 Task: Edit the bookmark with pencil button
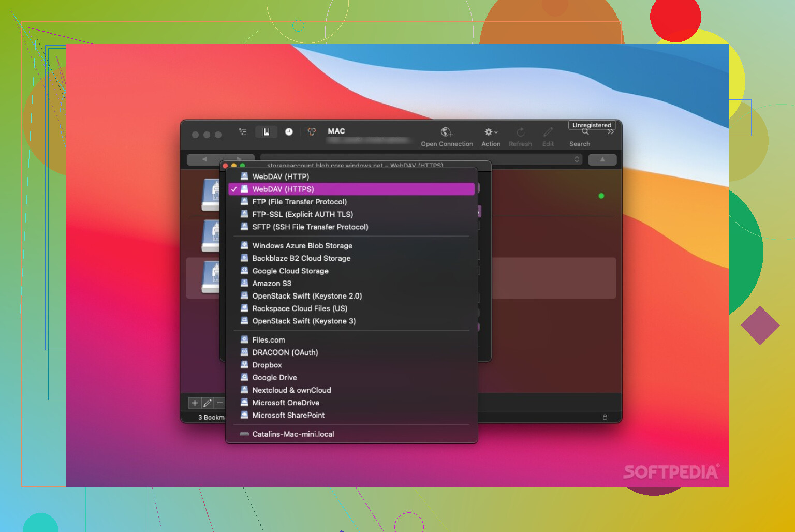click(x=208, y=403)
